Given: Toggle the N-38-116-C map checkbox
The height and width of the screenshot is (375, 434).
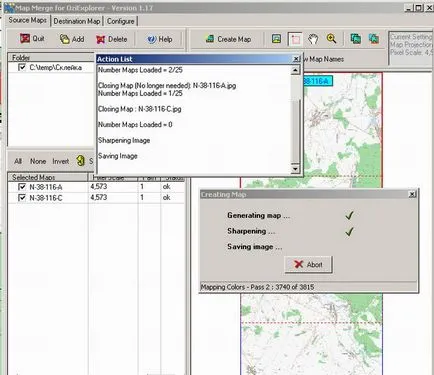Looking at the screenshot, I should tap(22, 198).
